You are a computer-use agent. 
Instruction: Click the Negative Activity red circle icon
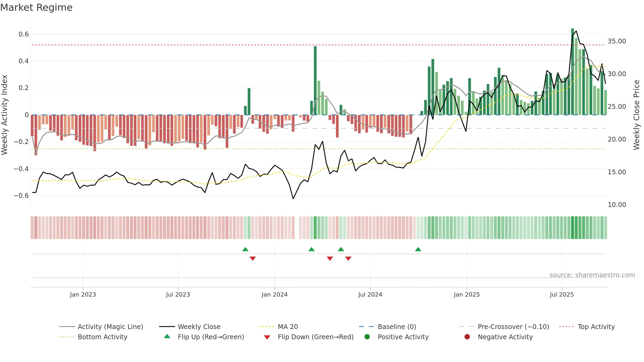[x=467, y=337]
